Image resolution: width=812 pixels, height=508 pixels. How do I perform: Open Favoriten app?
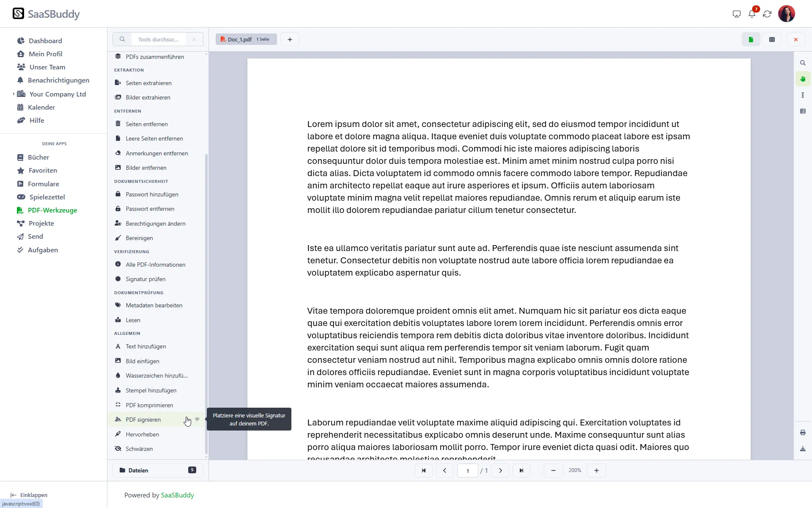tap(37, 170)
